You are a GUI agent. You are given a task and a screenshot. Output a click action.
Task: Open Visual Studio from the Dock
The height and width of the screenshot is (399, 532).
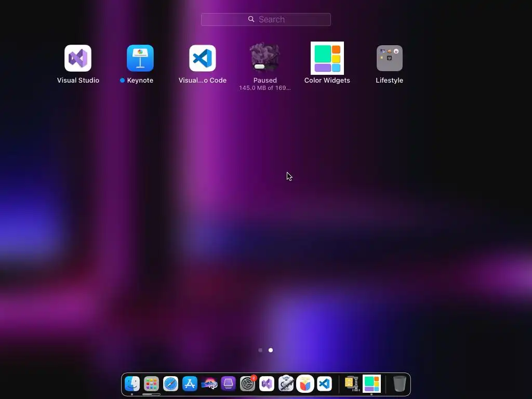[x=267, y=384]
